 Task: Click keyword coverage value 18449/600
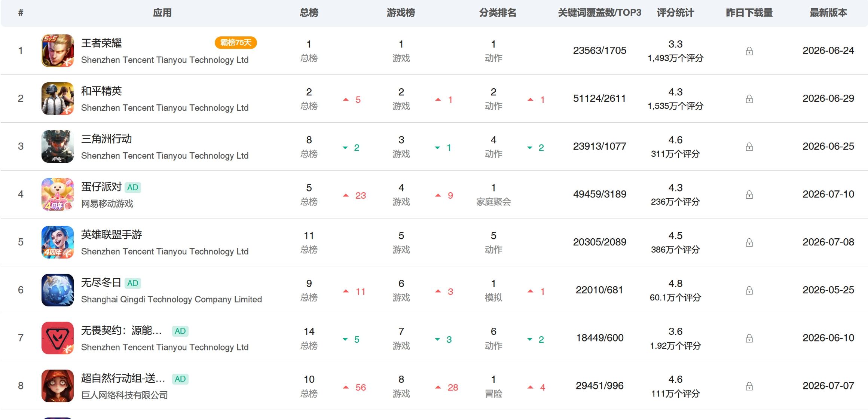pos(600,338)
